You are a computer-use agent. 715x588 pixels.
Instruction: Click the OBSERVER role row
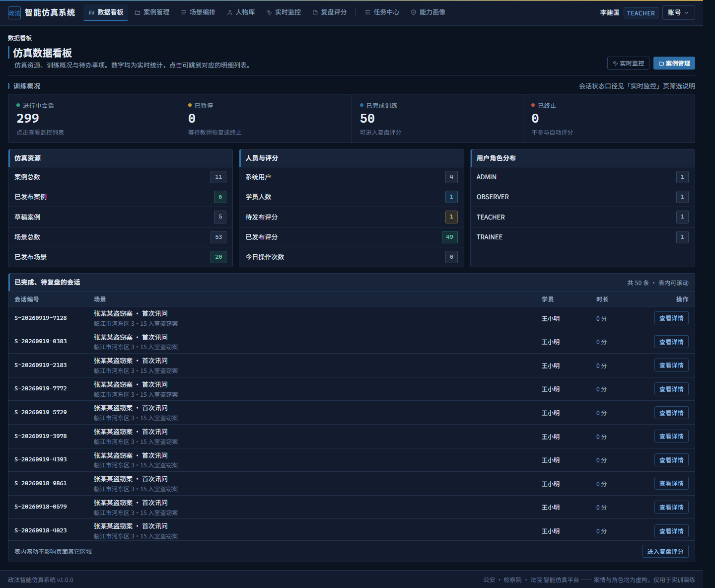(x=582, y=197)
